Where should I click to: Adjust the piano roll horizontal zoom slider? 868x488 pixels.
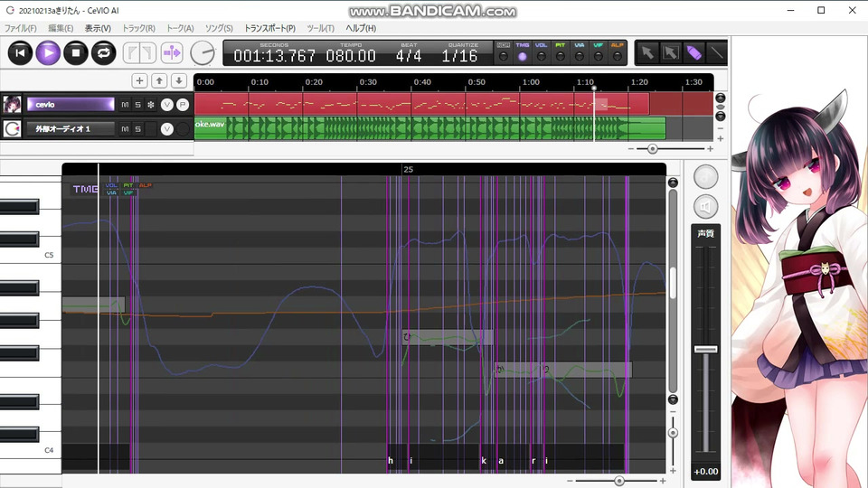tap(619, 481)
